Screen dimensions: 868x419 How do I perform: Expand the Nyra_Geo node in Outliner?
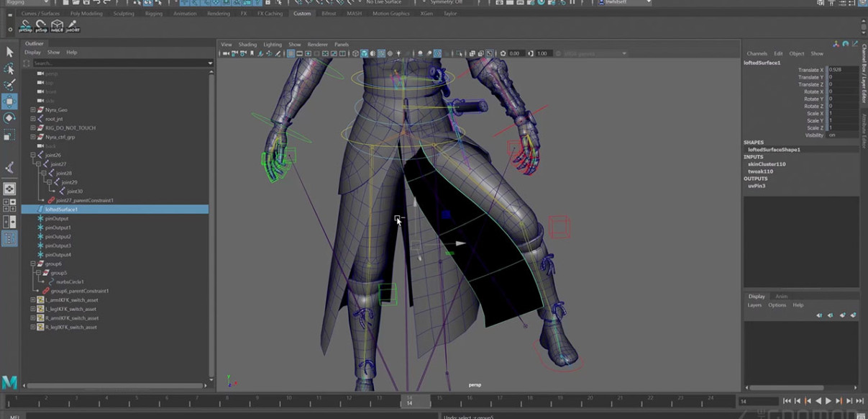33,110
